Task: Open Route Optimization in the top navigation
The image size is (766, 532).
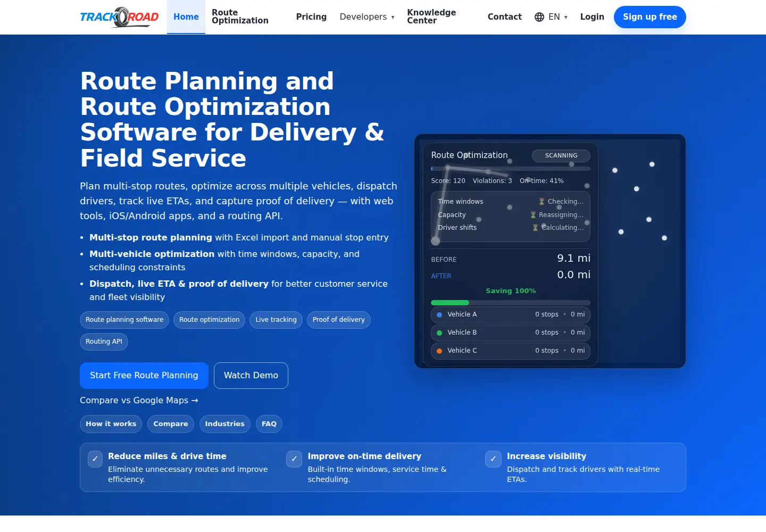Action: 240,17
